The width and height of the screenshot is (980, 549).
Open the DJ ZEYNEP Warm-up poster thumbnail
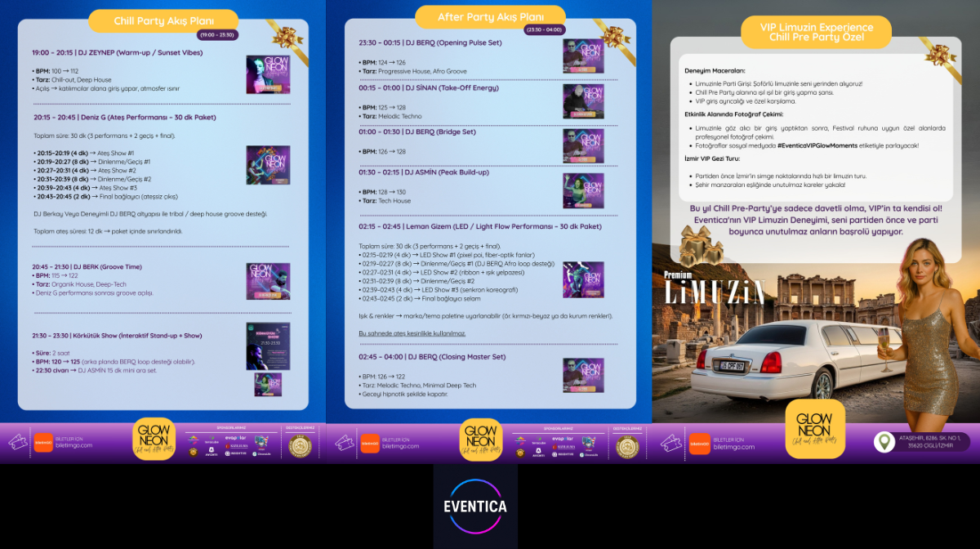coord(268,74)
